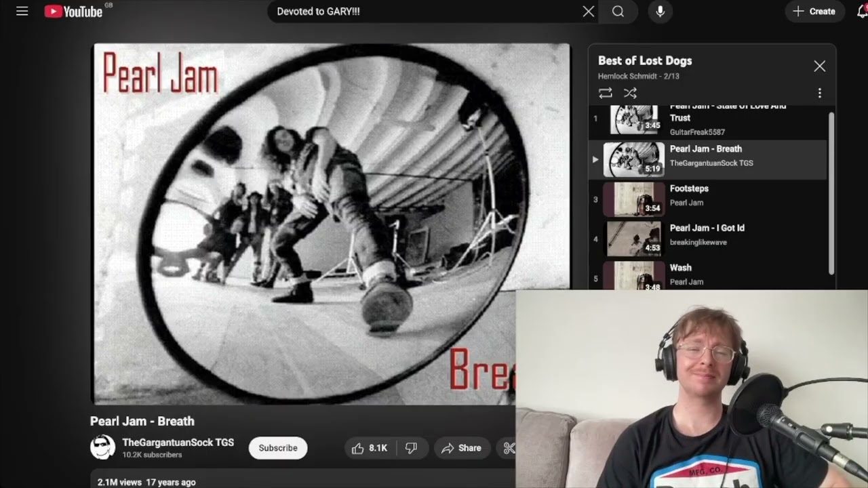The width and height of the screenshot is (868, 488).
Task: Click the search magnifier button
Action: [x=618, y=12]
